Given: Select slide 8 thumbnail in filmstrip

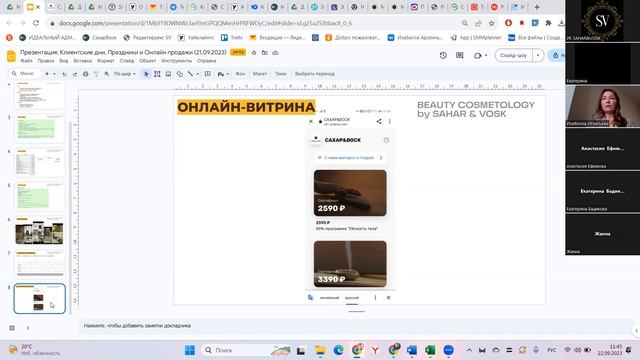Looking at the screenshot, I should pos(40,299).
